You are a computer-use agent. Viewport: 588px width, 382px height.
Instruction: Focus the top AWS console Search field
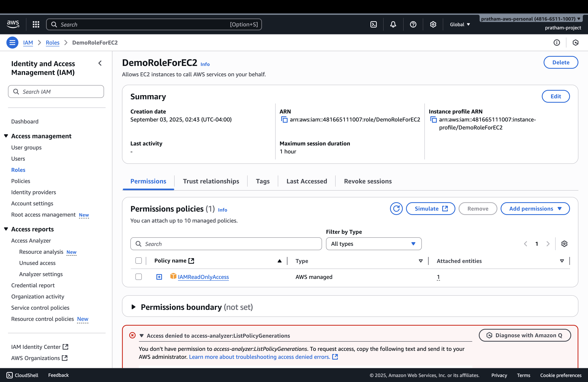(x=154, y=24)
